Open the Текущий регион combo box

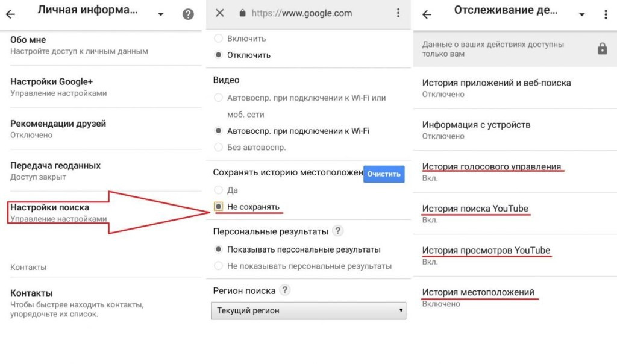coord(308,310)
